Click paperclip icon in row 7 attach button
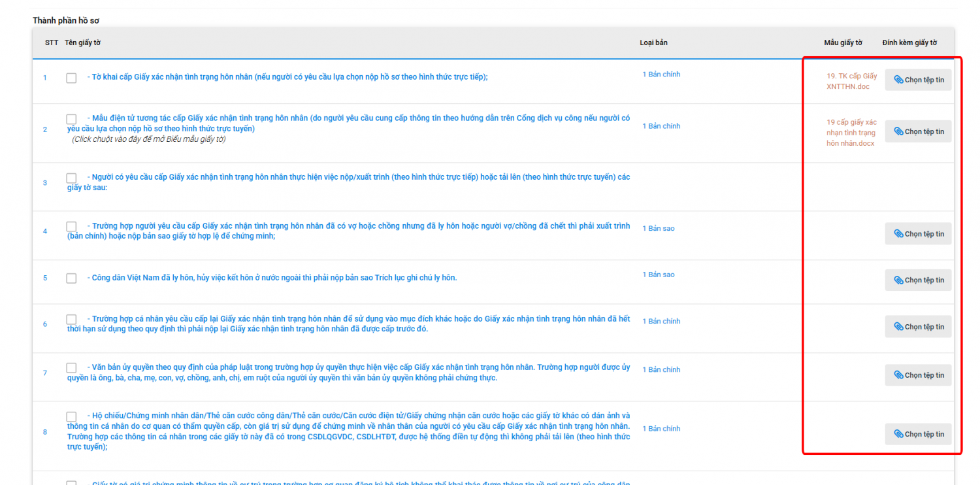This screenshot has height=485, width=980. coord(898,375)
